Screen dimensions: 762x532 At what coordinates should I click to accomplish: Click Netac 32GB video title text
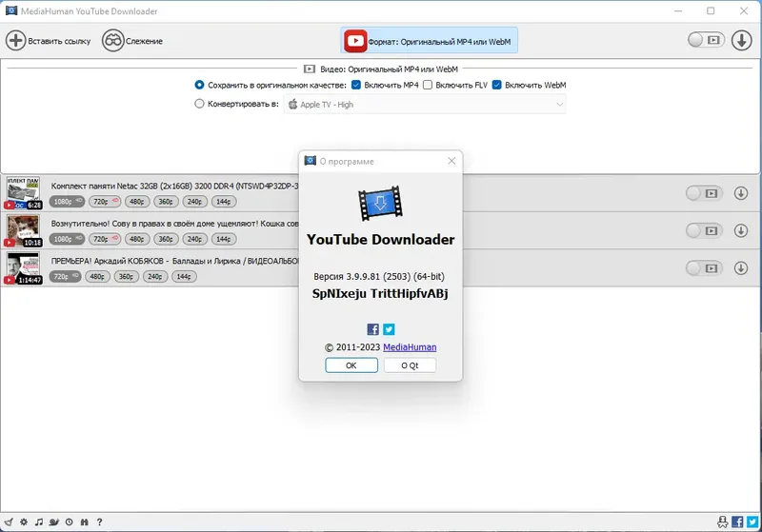(174, 186)
